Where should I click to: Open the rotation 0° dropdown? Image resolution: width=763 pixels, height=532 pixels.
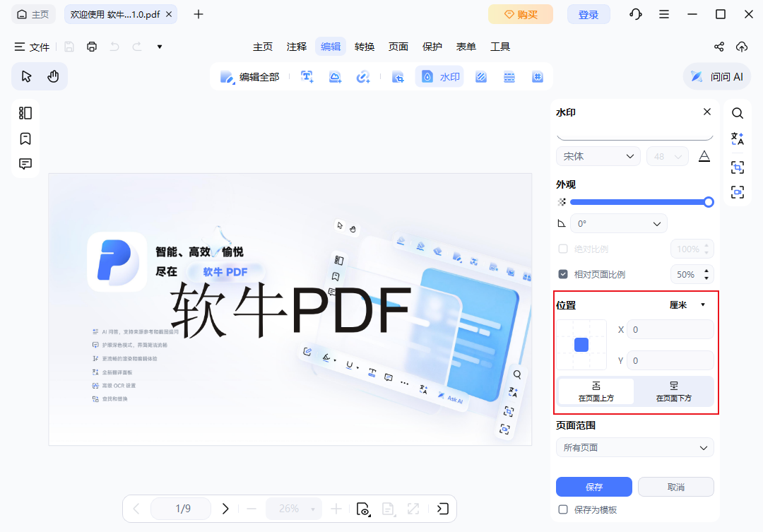(x=618, y=223)
